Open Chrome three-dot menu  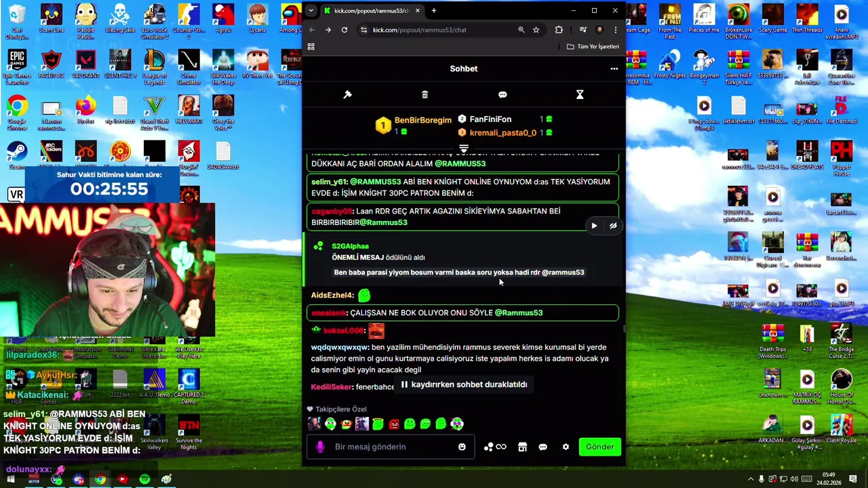(615, 30)
